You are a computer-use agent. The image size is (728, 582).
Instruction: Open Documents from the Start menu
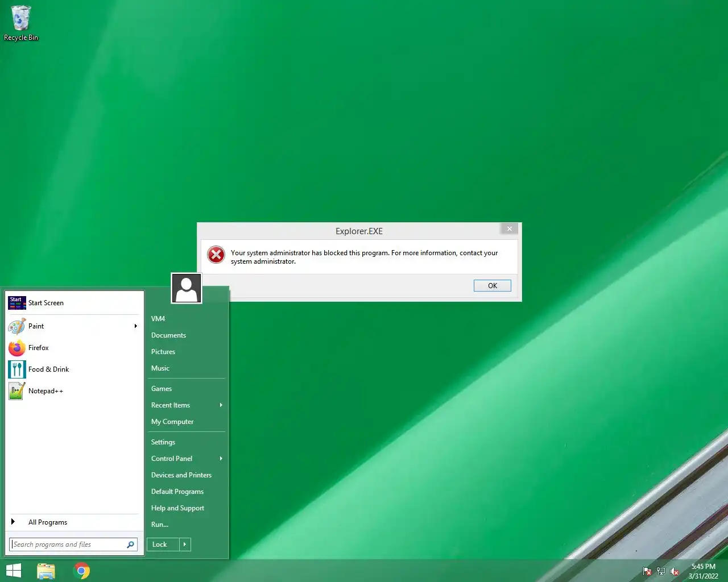(187, 335)
